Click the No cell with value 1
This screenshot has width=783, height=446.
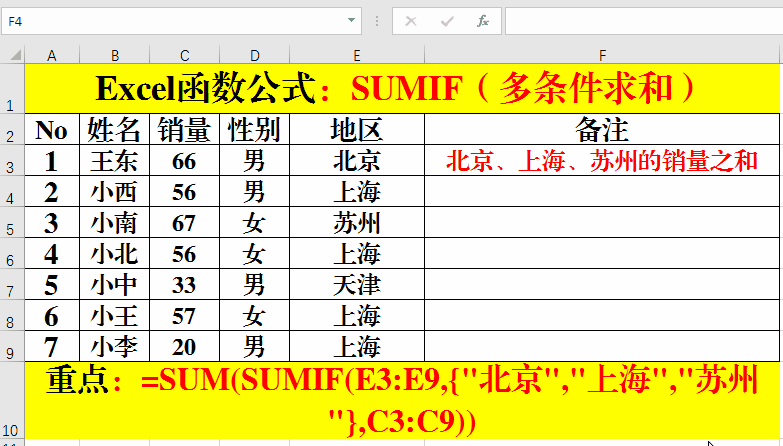tap(52, 160)
